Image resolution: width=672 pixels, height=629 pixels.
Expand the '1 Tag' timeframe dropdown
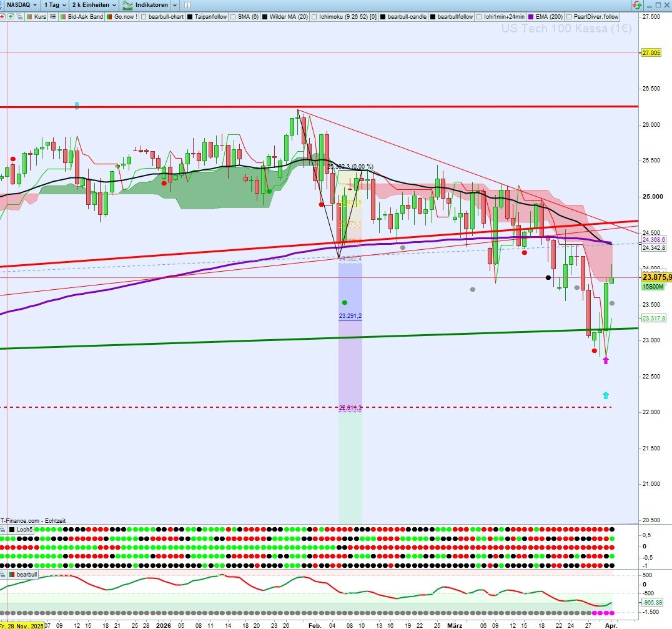pyautogui.click(x=55, y=4)
